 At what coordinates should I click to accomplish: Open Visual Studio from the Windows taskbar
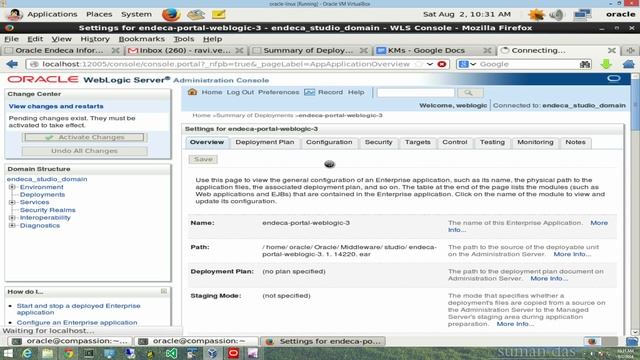pyautogui.click(x=171, y=353)
